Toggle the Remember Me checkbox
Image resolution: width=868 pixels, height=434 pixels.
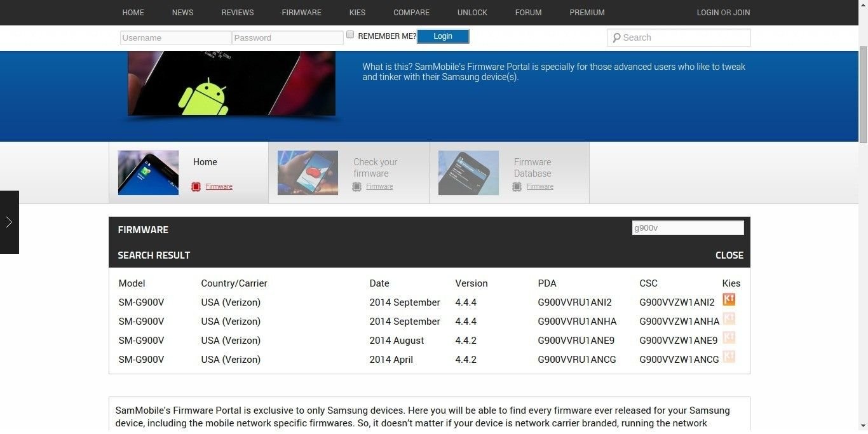[350, 35]
